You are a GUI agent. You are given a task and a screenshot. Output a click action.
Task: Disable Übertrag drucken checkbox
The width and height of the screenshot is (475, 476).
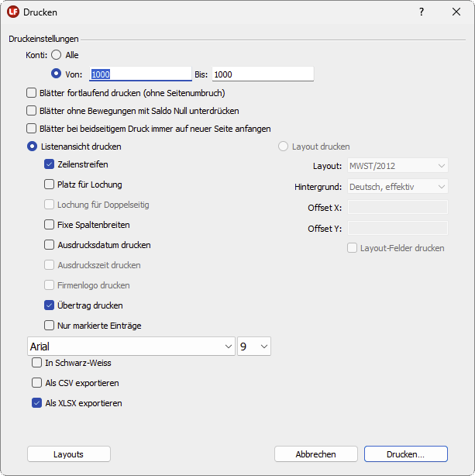[x=50, y=305]
